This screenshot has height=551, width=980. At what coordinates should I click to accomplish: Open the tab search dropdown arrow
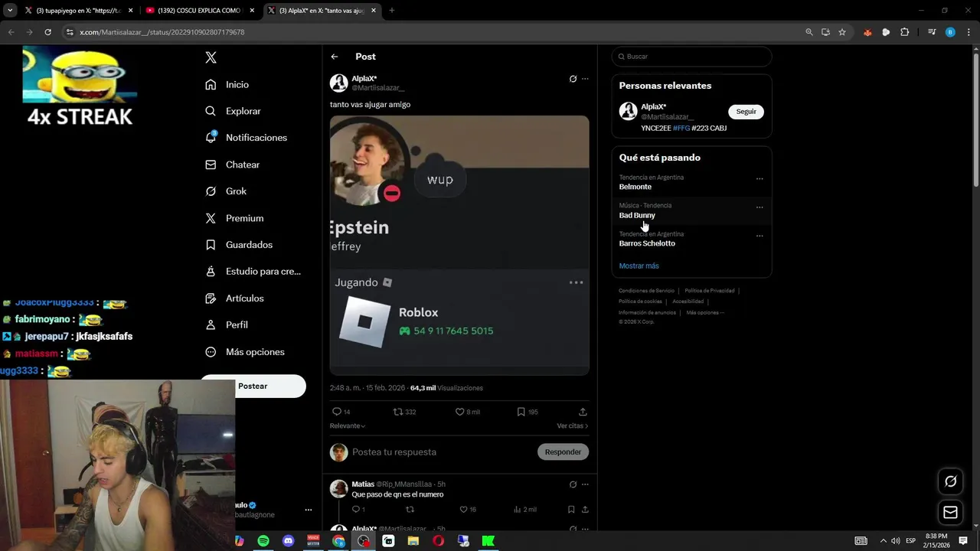(x=10, y=11)
